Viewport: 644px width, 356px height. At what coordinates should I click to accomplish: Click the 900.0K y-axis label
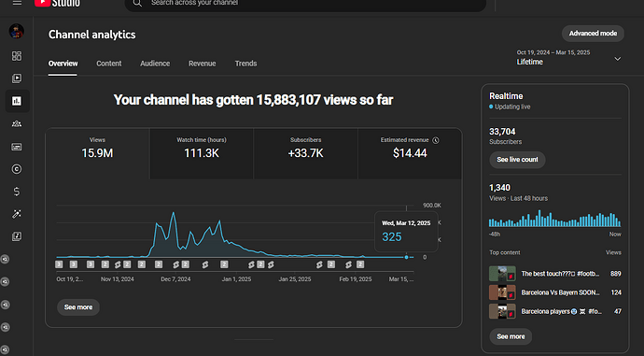[432, 206]
